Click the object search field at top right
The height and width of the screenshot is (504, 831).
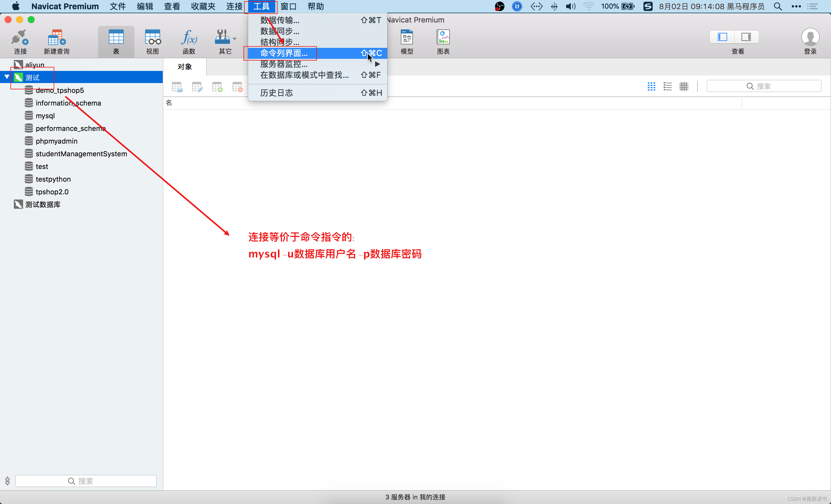763,86
